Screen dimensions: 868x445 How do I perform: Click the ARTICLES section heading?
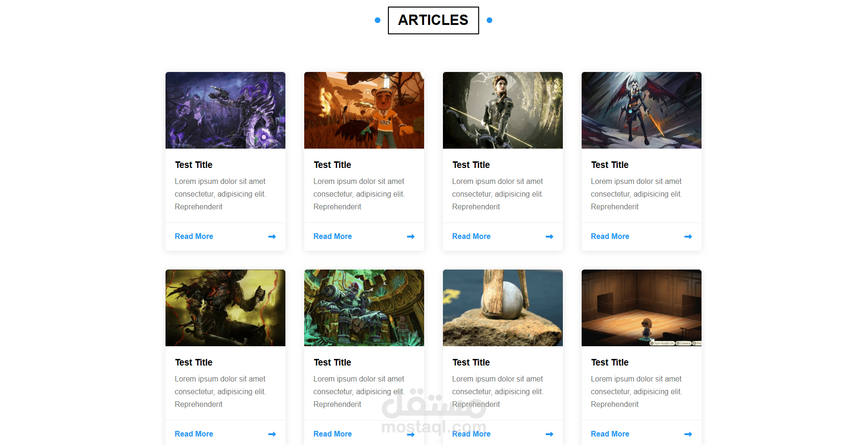pos(433,20)
